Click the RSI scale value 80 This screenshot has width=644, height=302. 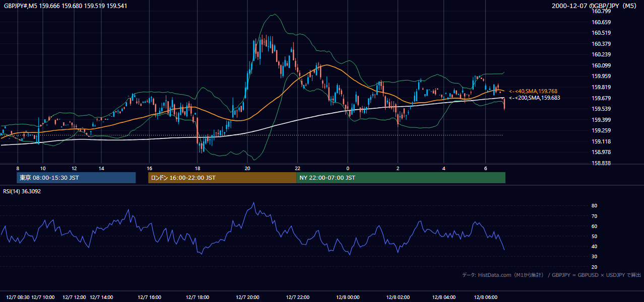pos(595,206)
